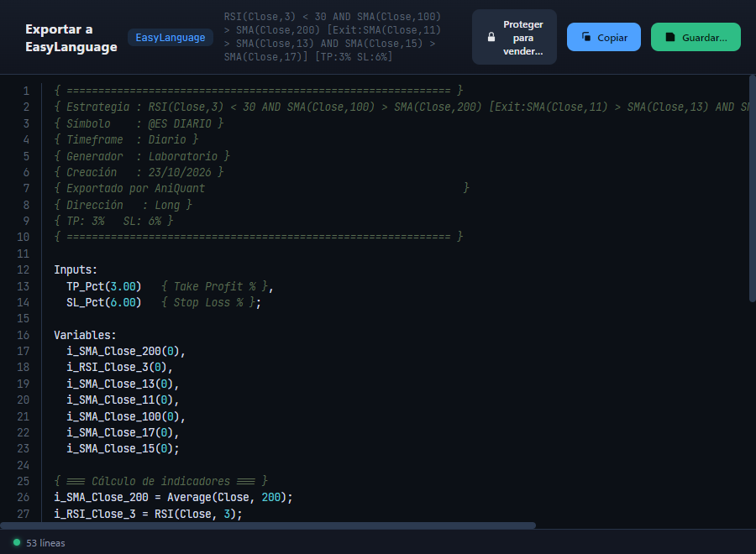This screenshot has height=554, width=756.
Task: Click the i_SMA_Close_100(0) variable line
Action: coord(126,416)
